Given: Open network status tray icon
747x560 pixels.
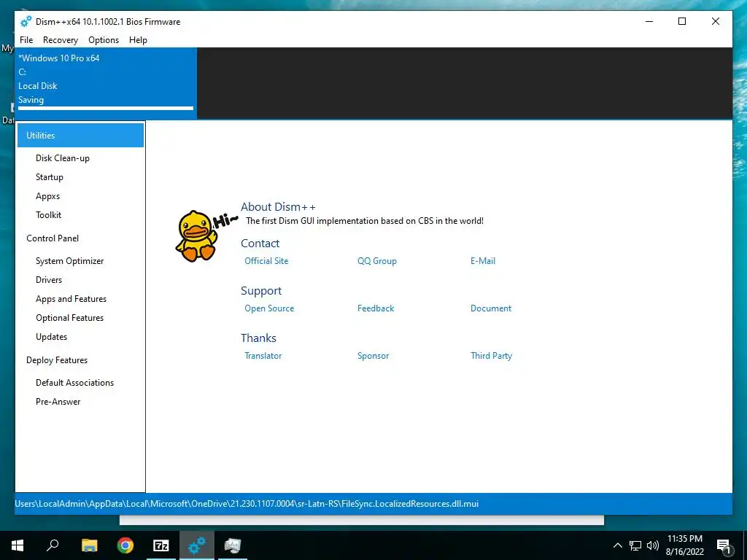Looking at the screenshot, I should [x=635, y=545].
